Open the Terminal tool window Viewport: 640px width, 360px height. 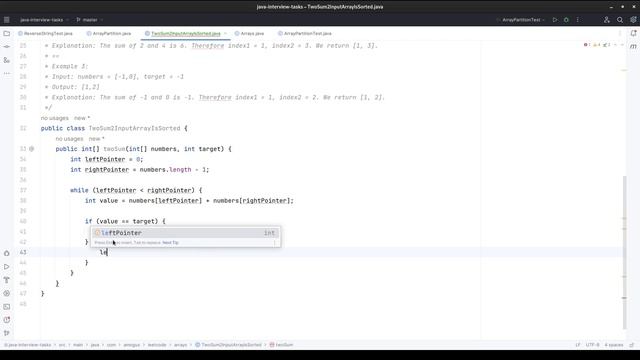[x=7, y=307]
